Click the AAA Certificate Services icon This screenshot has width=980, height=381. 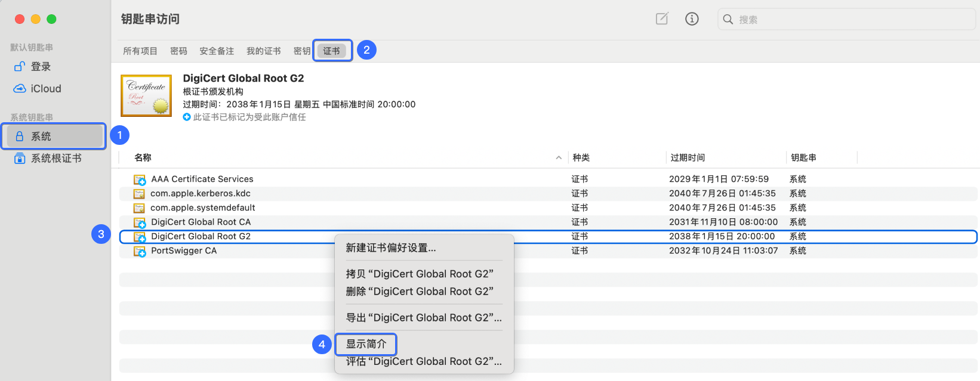[140, 179]
